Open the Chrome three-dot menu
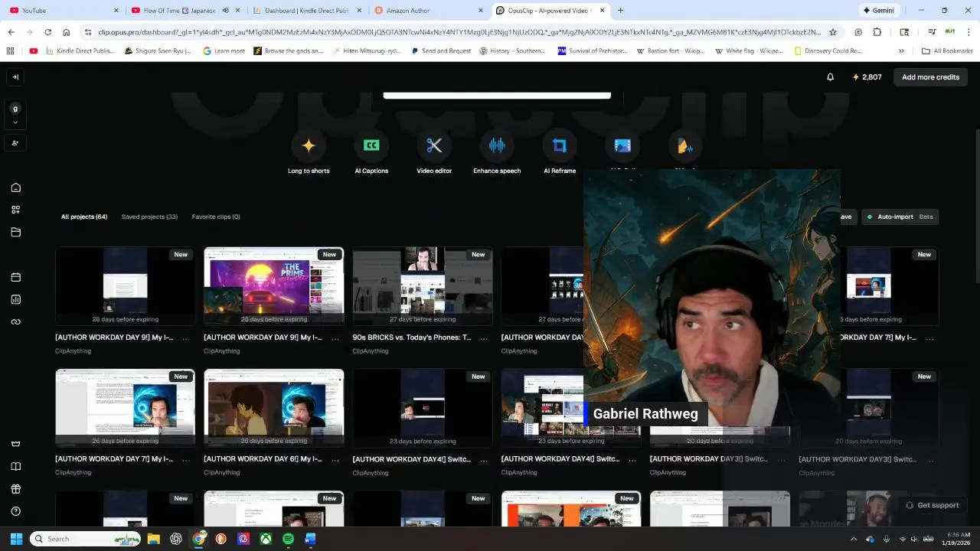Screen dimensions: 980x551 tap(970, 32)
